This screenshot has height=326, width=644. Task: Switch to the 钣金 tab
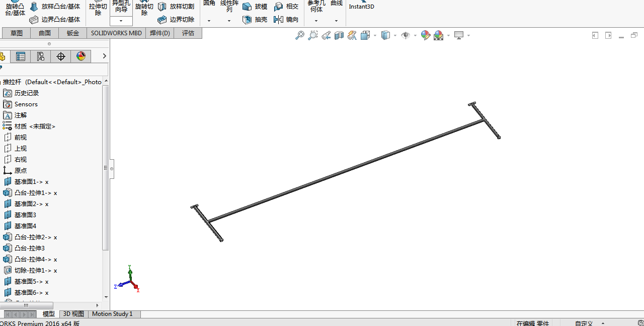coord(73,33)
